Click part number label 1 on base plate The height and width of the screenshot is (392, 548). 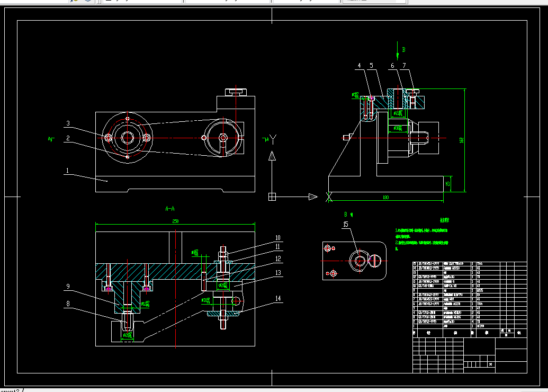(67, 171)
